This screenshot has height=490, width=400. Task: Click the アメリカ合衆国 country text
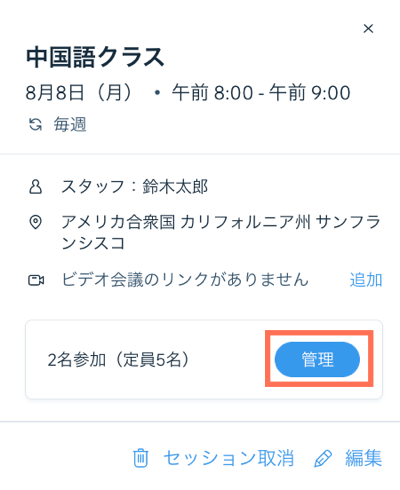(x=118, y=222)
